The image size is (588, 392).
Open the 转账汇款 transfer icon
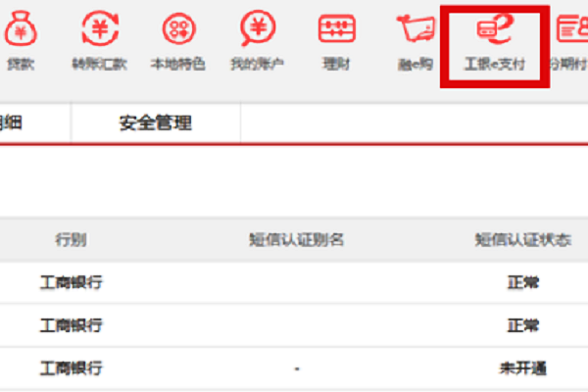pyautogui.click(x=100, y=28)
